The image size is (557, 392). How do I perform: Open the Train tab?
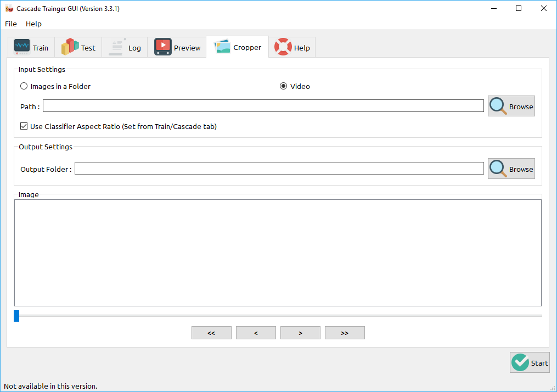[x=31, y=47]
